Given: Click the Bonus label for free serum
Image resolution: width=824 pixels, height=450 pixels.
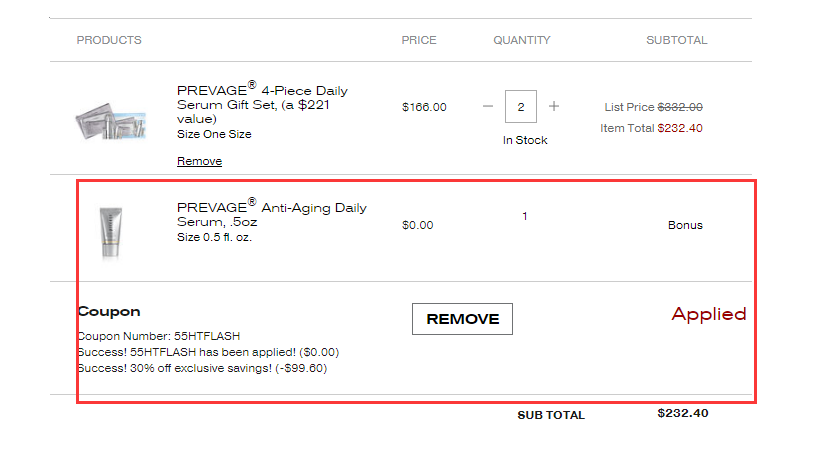Looking at the screenshot, I should point(685,225).
